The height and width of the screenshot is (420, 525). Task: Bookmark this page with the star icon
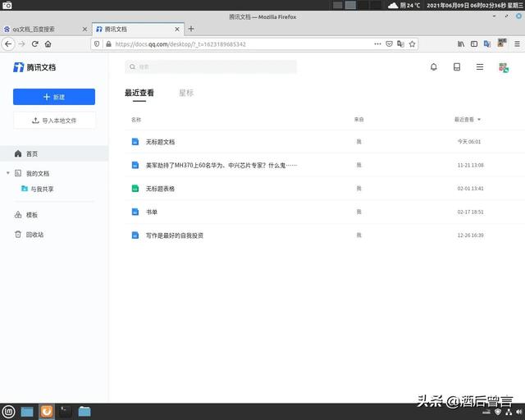(413, 43)
